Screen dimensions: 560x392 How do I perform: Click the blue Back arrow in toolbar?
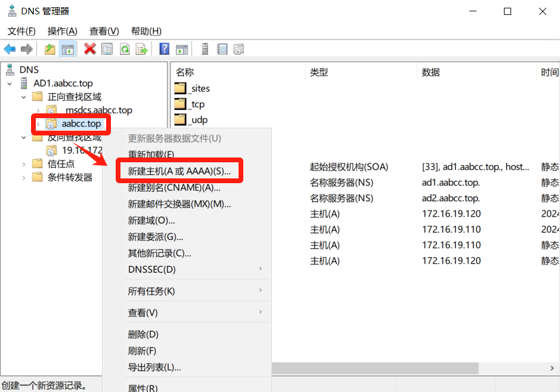(x=10, y=49)
